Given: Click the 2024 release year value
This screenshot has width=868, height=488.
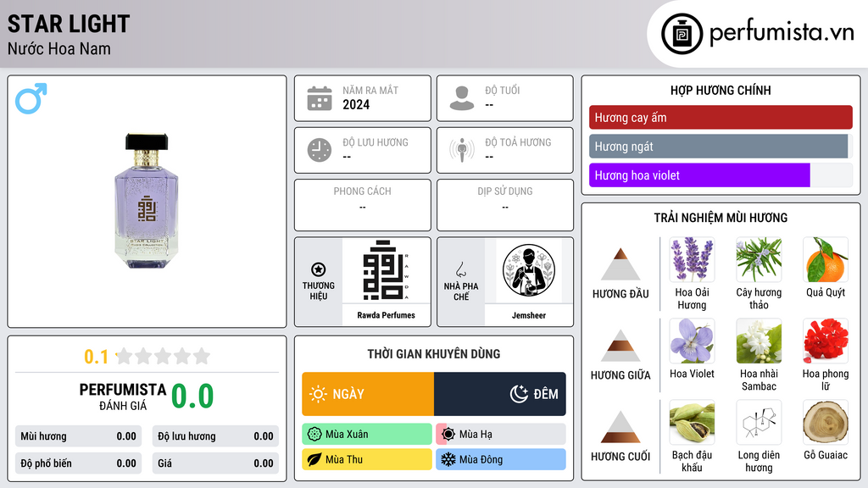Looking at the screenshot, I should [x=356, y=104].
